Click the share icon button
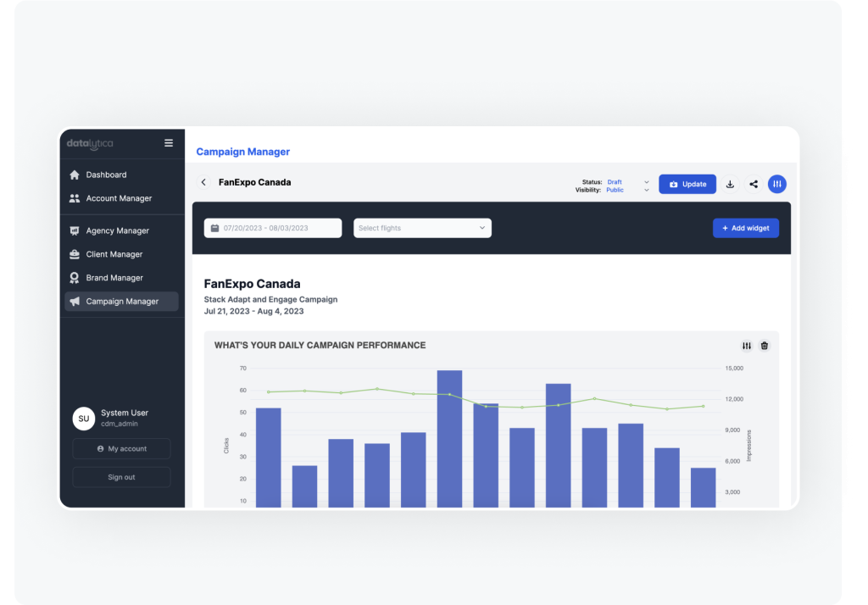The image size is (868, 605). click(x=754, y=185)
